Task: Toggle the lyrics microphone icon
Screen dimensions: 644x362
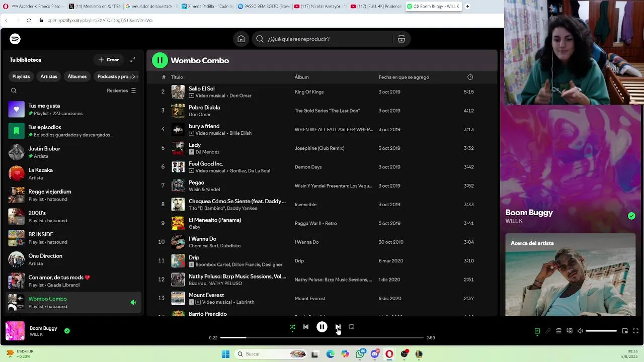Action: pos(548,331)
